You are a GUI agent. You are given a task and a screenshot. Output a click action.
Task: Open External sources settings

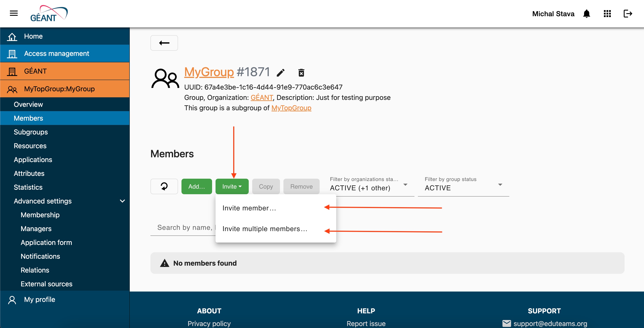tap(65, 284)
